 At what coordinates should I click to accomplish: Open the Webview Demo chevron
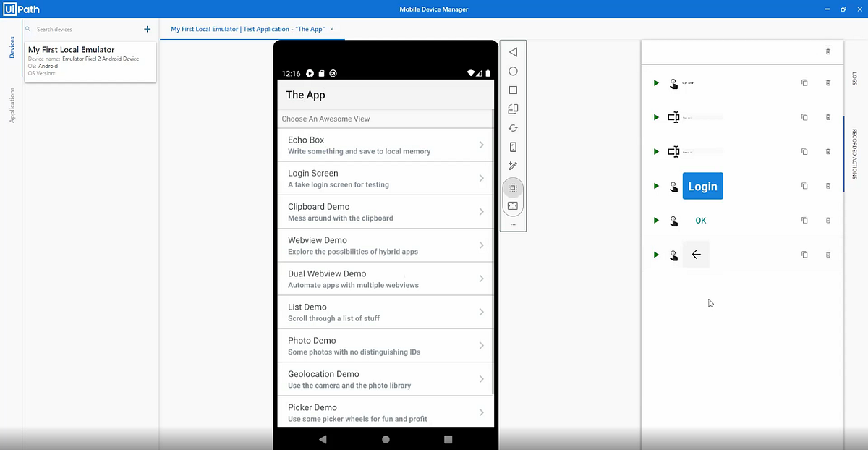[x=480, y=245]
